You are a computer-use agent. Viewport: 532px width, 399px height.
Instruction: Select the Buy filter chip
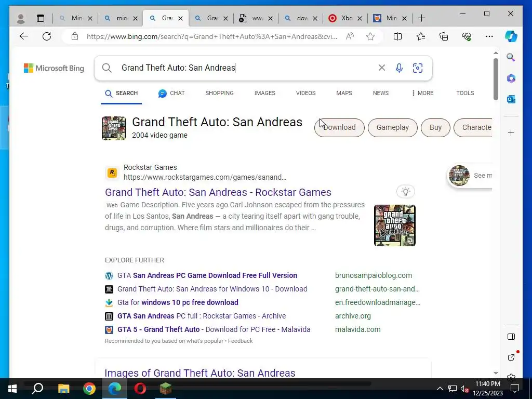pos(435,128)
